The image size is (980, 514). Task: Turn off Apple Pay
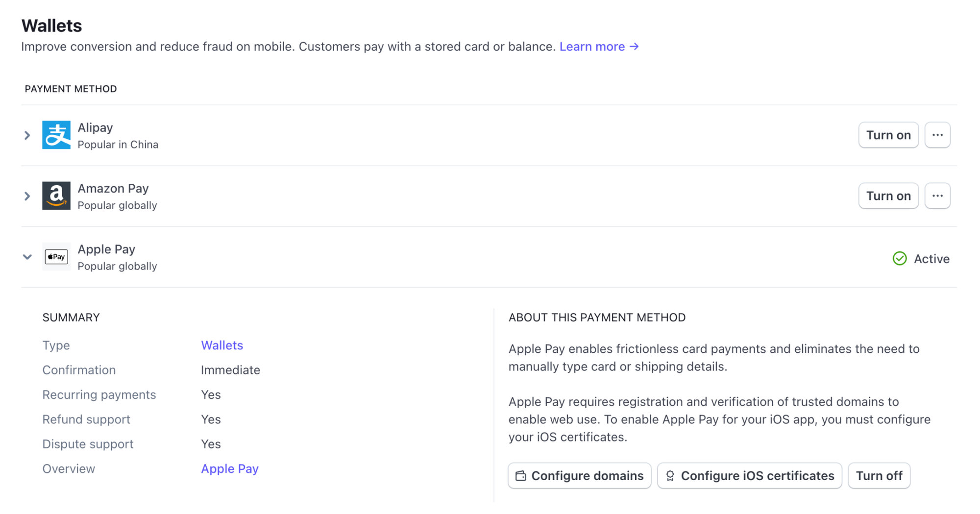(x=879, y=475)
